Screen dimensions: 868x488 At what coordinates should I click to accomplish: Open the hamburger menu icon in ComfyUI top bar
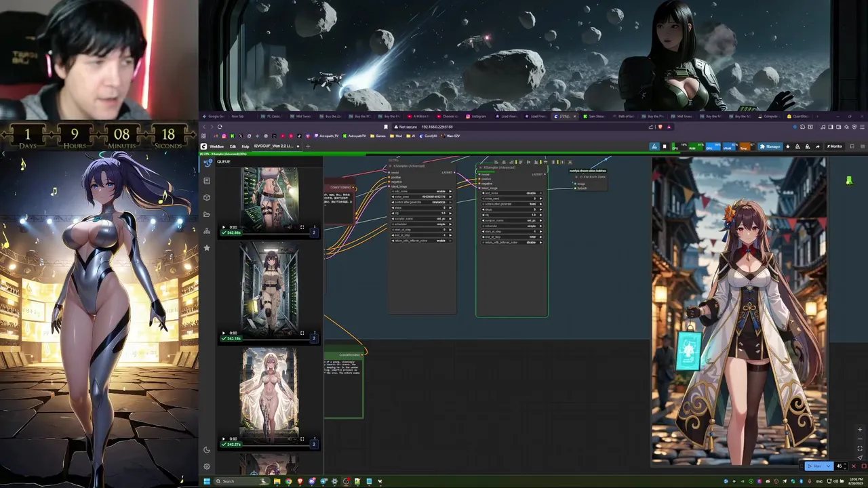863,146
